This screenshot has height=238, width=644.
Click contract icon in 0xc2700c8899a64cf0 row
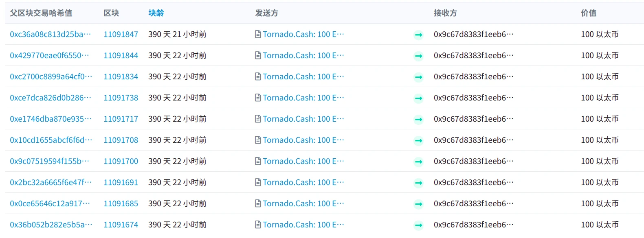[258, 76]
